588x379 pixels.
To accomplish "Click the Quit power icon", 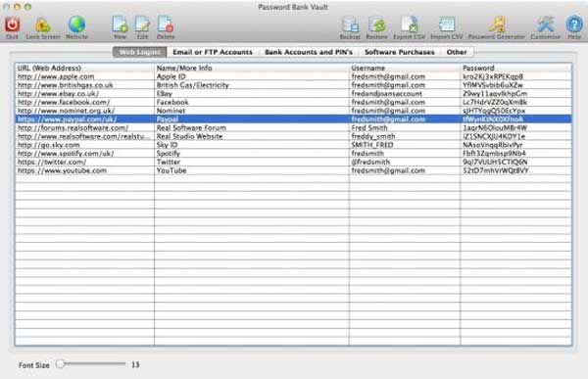I will 12,24.
